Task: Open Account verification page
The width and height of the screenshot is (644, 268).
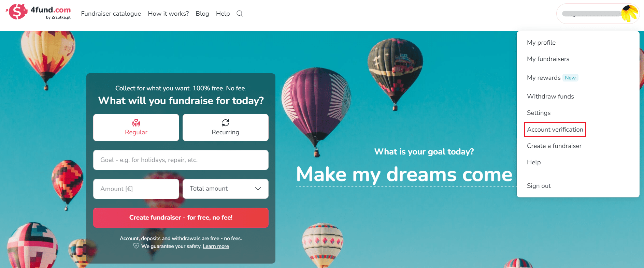Action: coord(555,130)
